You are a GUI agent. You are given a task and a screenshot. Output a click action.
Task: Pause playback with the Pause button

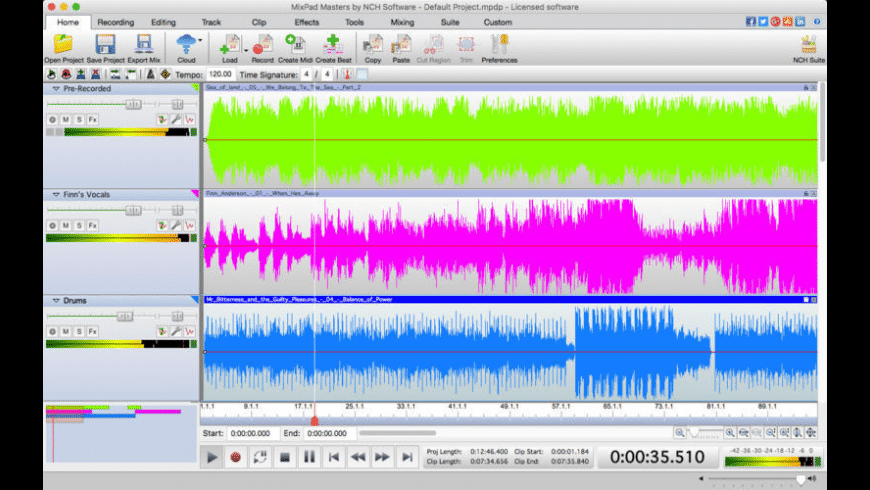point(309,457)
